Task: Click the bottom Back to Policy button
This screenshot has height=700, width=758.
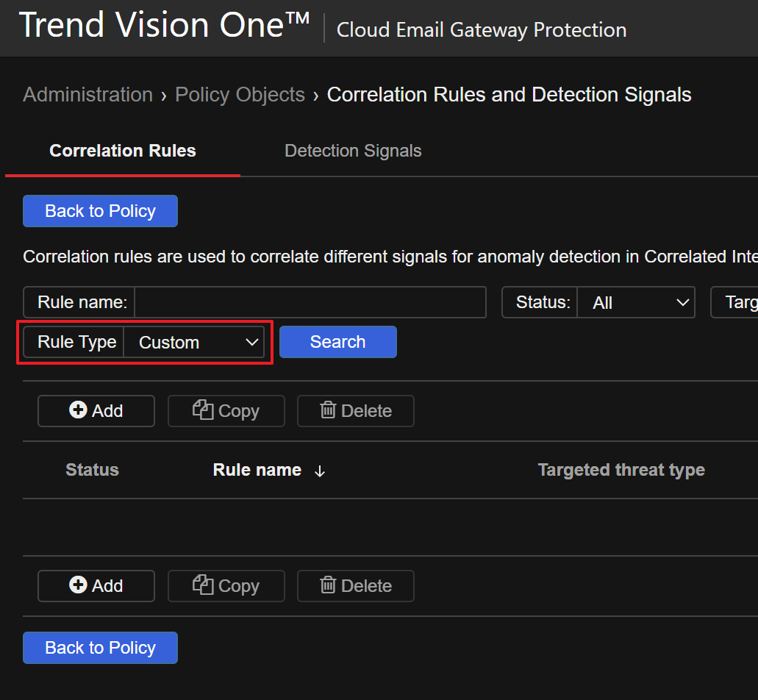Action: coord(100,648)
